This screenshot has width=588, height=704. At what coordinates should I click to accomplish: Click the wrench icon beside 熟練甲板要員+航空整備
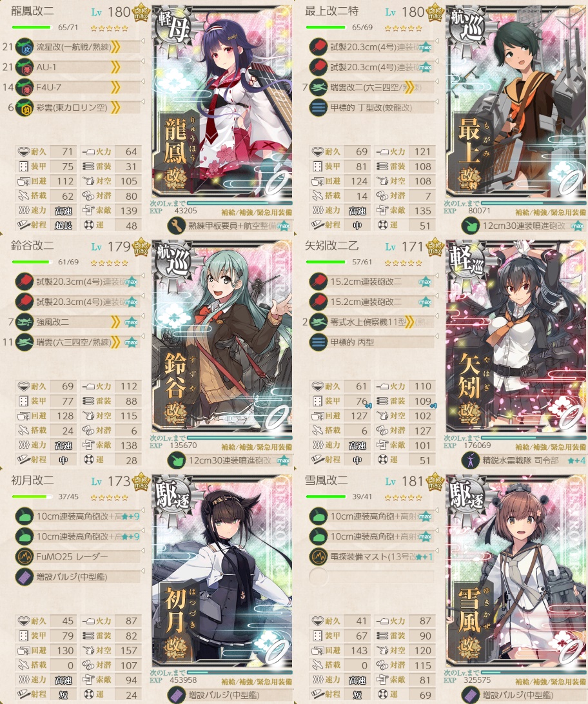[x=177, y=226]
